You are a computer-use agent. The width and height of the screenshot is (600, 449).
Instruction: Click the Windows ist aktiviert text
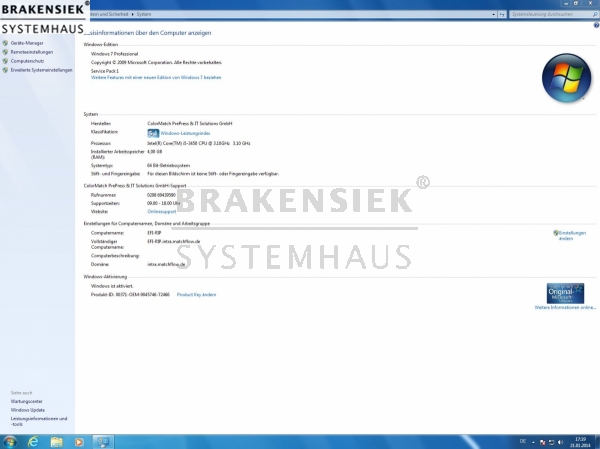[112, 286]
